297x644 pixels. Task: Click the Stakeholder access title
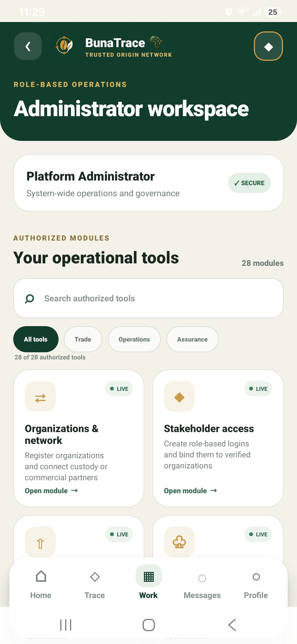(209, 429)
